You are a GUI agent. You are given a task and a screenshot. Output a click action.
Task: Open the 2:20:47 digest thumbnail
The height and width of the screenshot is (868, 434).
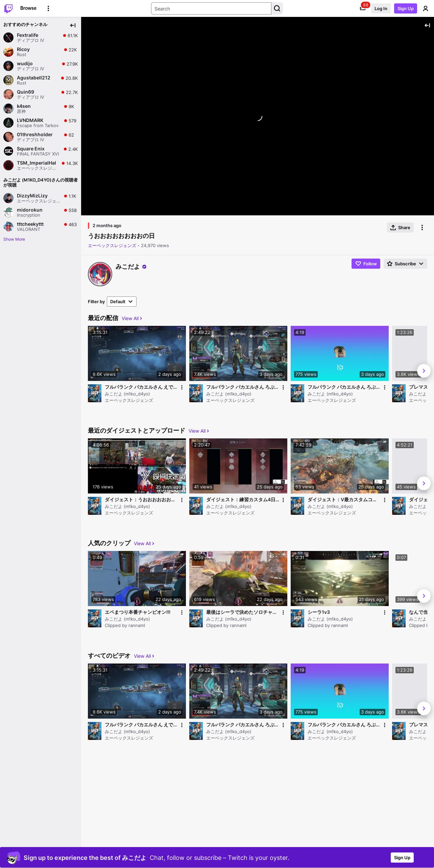pyautogui.click(x=238, y=466)
